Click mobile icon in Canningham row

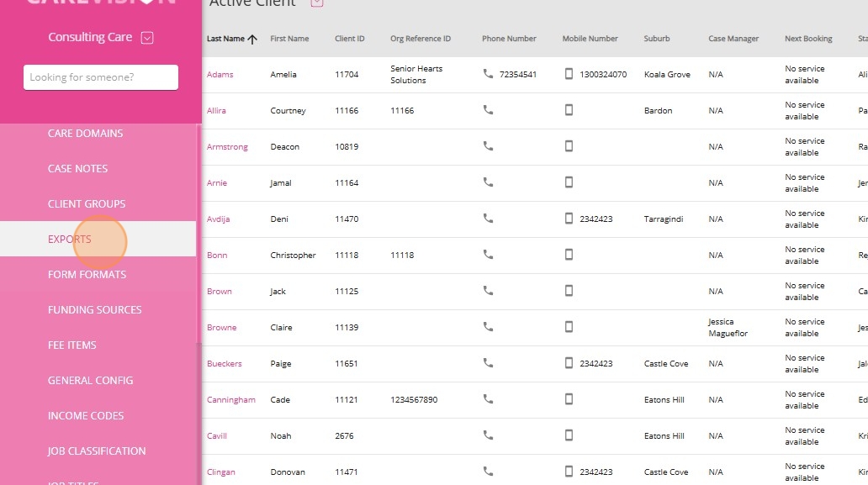[x=569, y=398]
